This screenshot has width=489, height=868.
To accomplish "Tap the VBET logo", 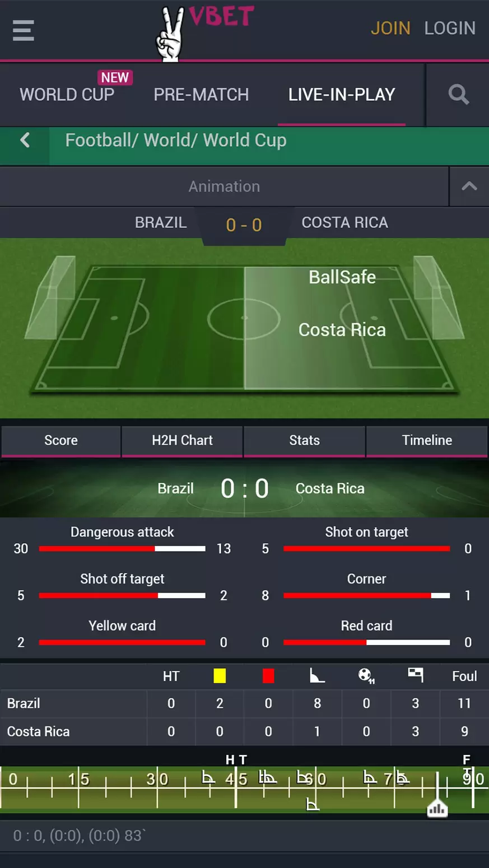I will click(204, 32).
